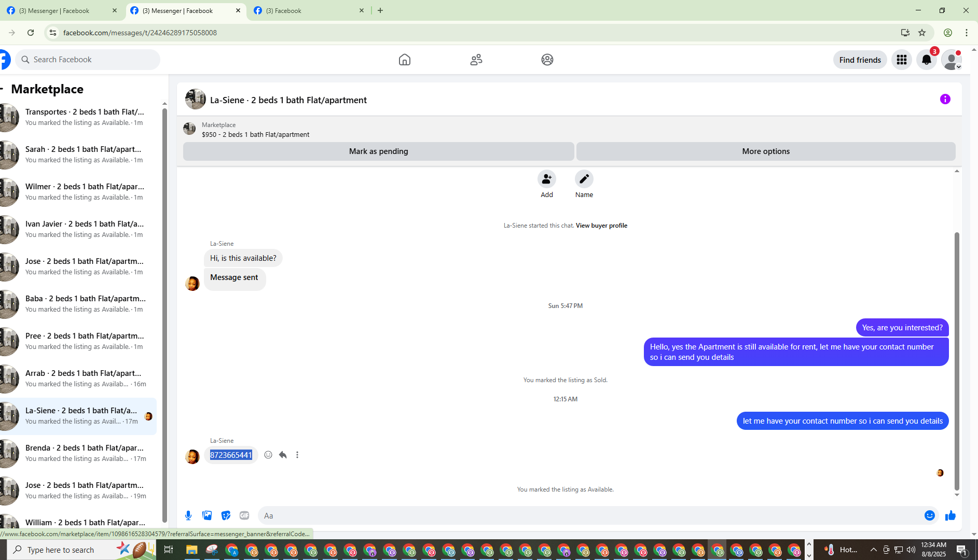Click the install app icon in address bar
The image size is (978, 560).
coord(905,33)
